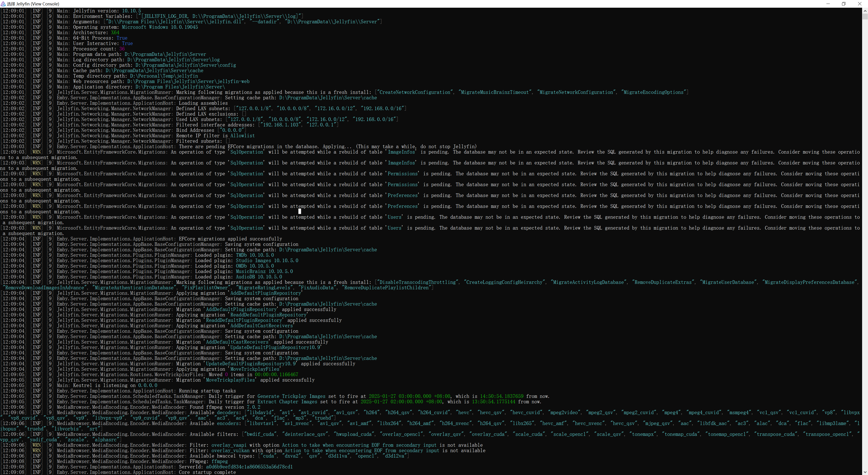Close the Jellyfin View Console window
868x475 pixels.
point(859,4)
